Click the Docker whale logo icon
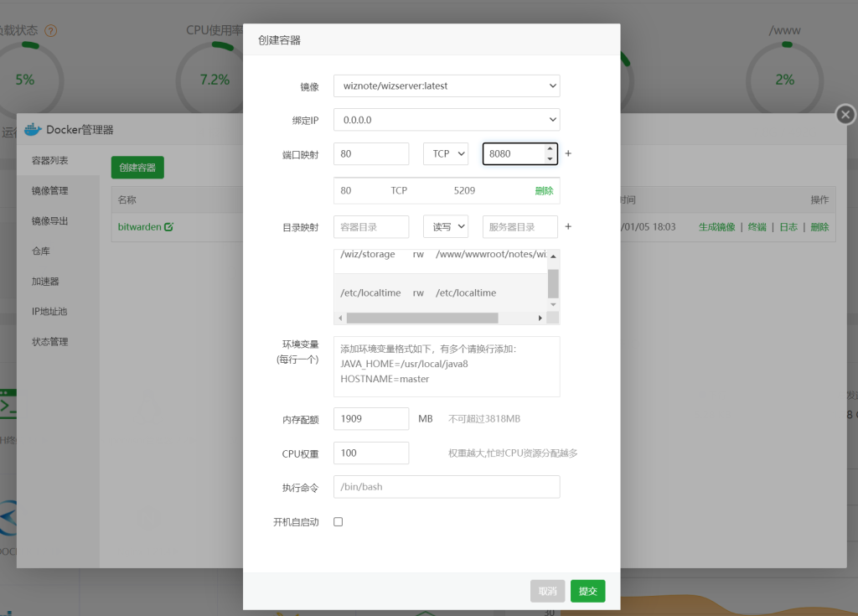The height and width of the screenshot is (616, 858). [x=32, y=129]
